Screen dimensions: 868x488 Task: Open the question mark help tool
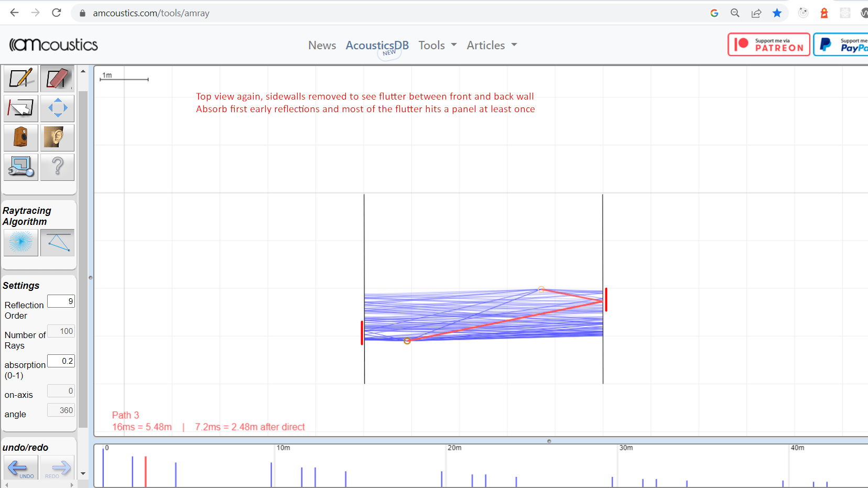57,167
